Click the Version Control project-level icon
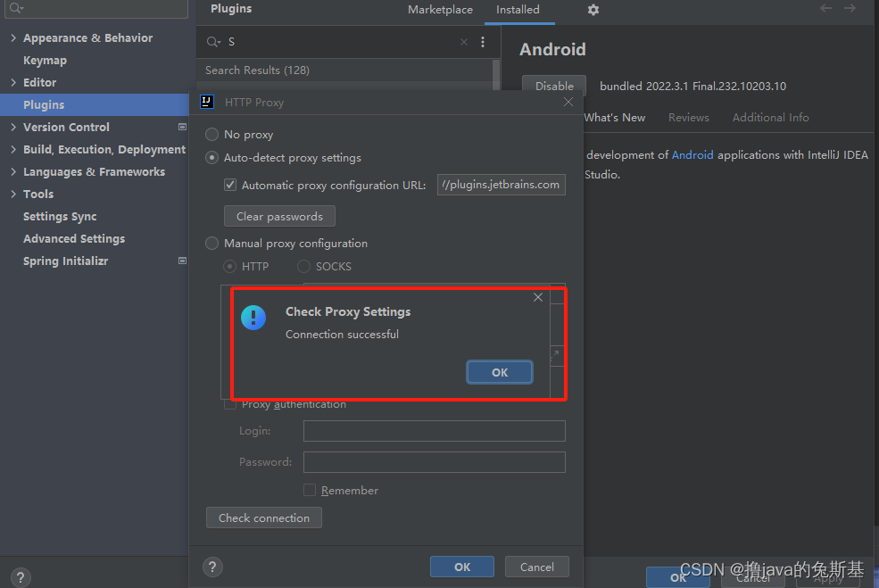 pos(182,128)
